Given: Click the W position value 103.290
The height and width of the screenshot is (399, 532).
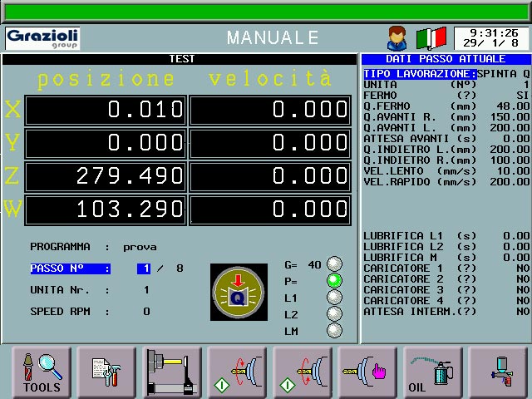Looking at the screenshot, I should pos(106,209).
